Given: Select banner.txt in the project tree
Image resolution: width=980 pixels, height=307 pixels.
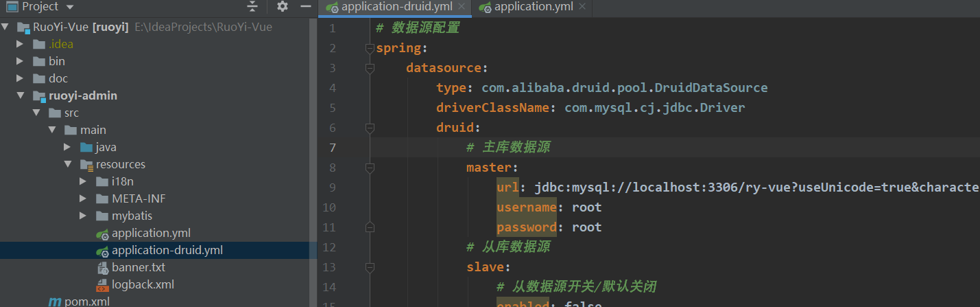Looking at the screenshot, I should pos(139,267).
